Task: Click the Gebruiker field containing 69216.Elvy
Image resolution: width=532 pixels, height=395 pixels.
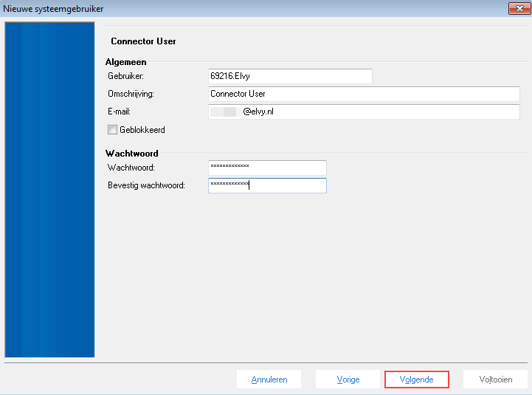Action: coord(290,76)
